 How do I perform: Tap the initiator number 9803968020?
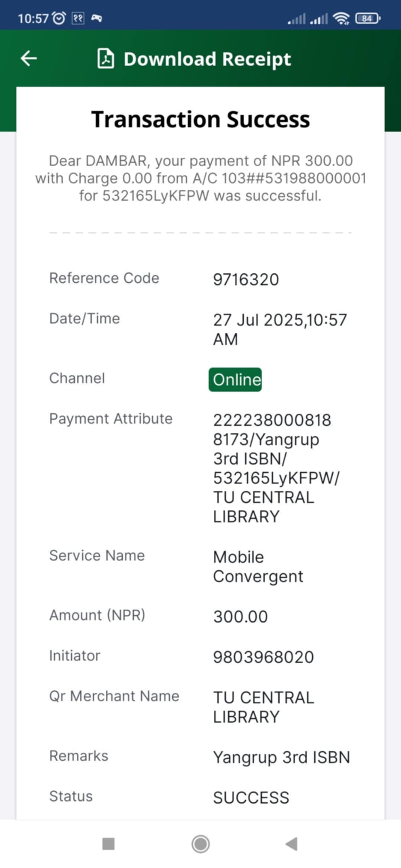point(263,657)
